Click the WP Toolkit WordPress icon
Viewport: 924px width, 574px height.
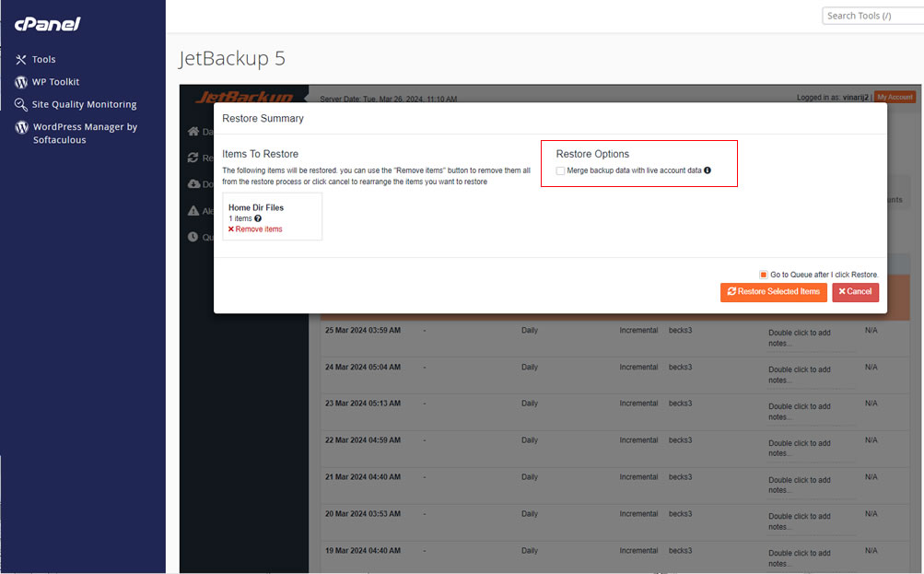click(x=21, y=82)
